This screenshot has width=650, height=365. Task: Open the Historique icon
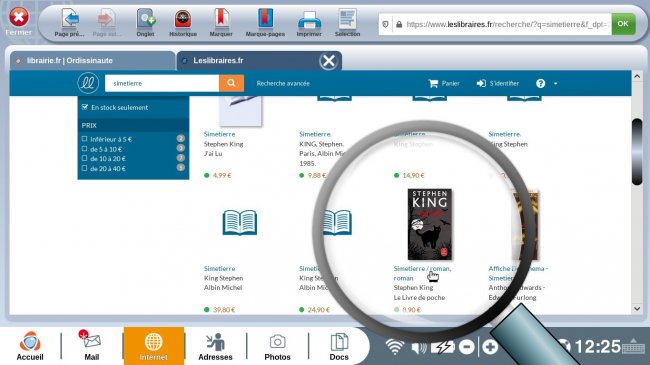pyautogui.click(x=183, y=23)
